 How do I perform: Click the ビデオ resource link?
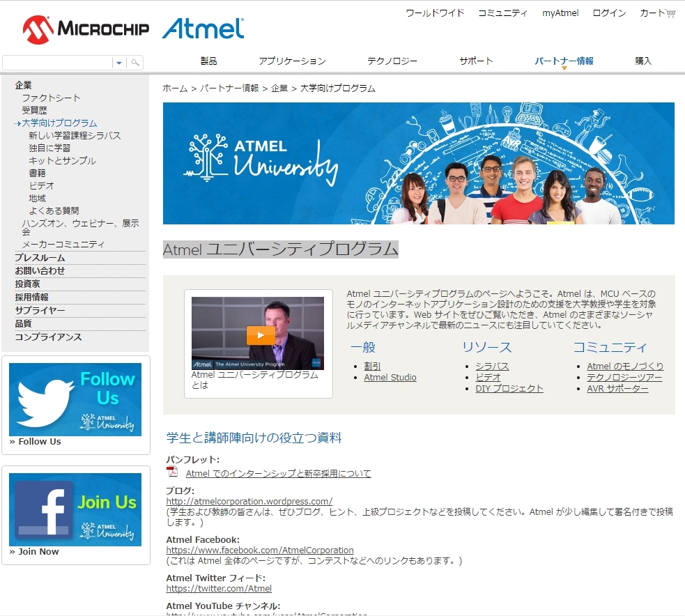tap(488, 378)
